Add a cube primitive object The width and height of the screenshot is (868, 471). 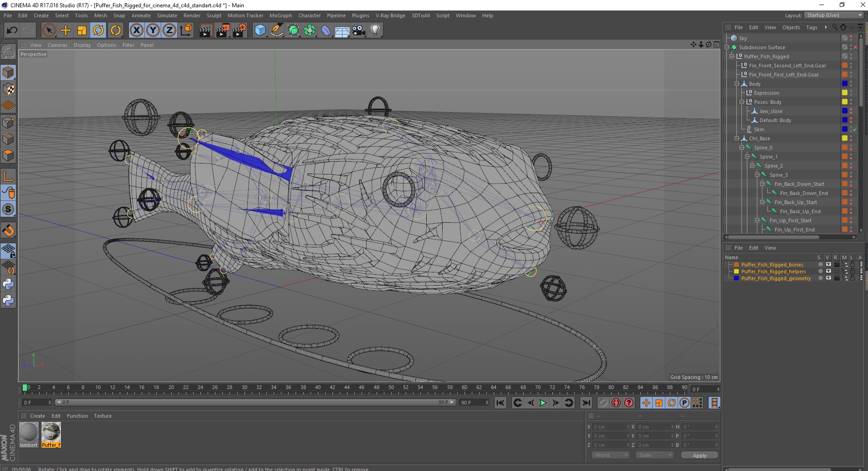[260, 31]
